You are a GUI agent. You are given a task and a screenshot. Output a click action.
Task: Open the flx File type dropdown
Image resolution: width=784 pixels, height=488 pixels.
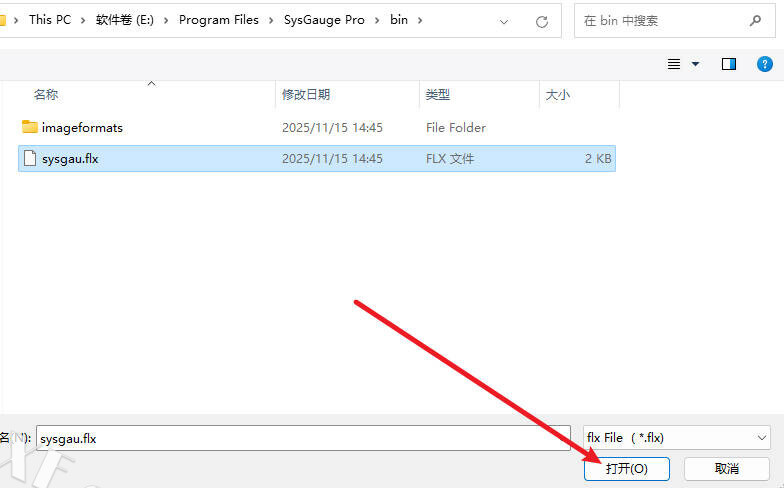(676, 437)
